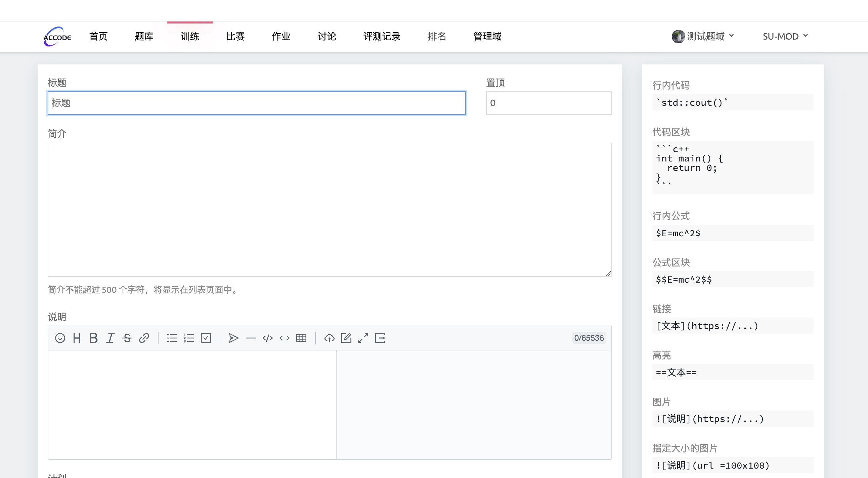Insert an unordered bullet list
868x478 pixels.
pos(172,338)
